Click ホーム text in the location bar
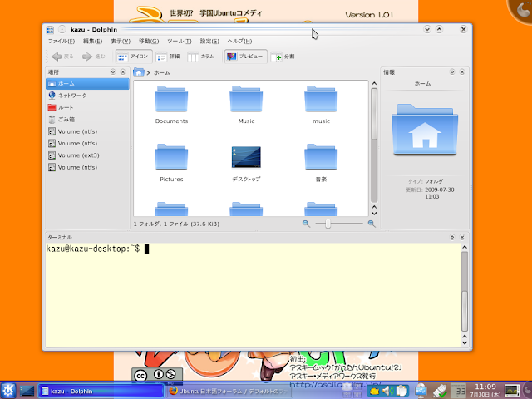532x399 pixels. (x=162, y=72)
